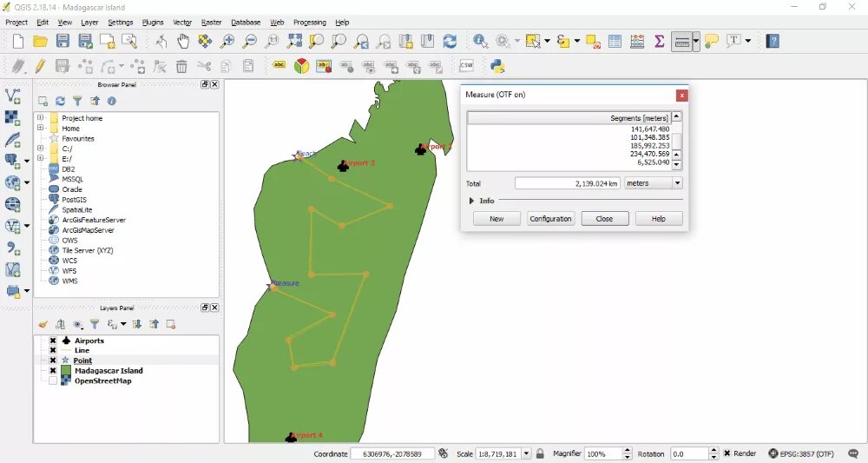Image resolution: width=868 pixels, height=463 pixels.
Task: Open the attribute table icon
Action: pyautogui.click(x=615, y=41)
